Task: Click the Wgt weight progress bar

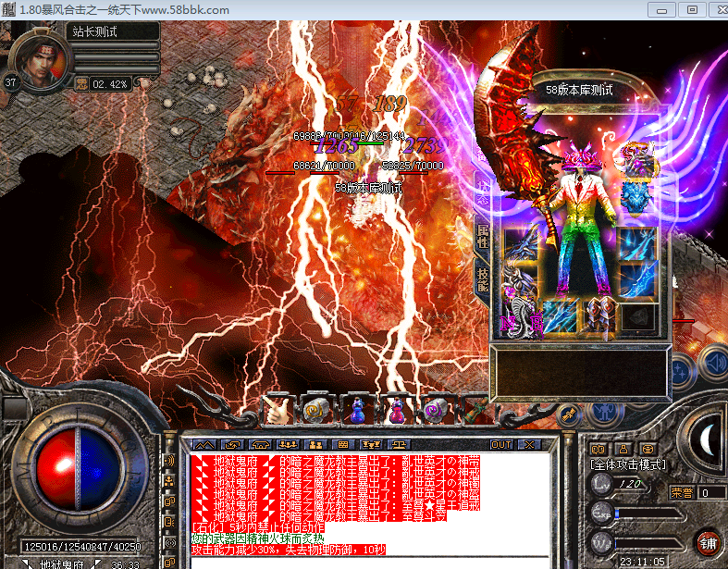Action: (649, 543)
